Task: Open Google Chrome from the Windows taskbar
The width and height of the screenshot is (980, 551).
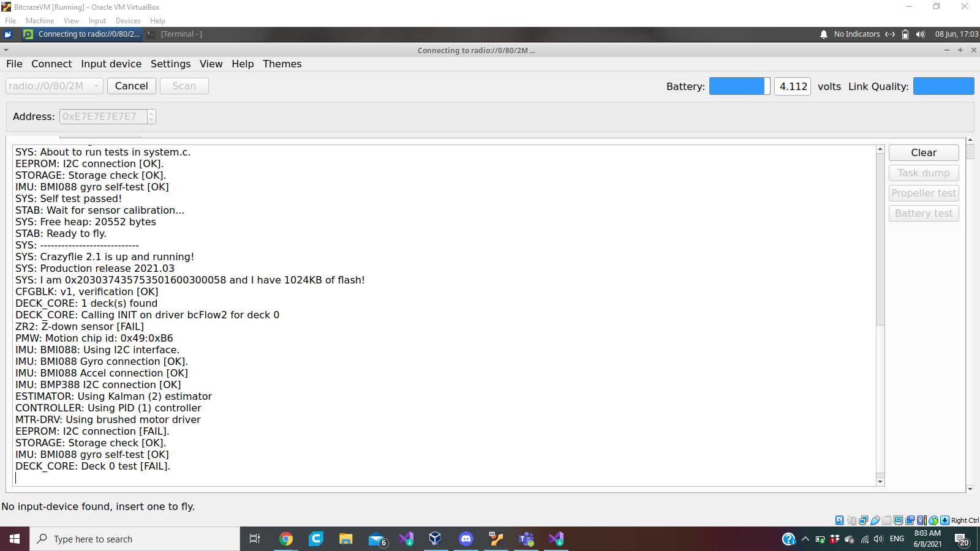Action: 286,539
